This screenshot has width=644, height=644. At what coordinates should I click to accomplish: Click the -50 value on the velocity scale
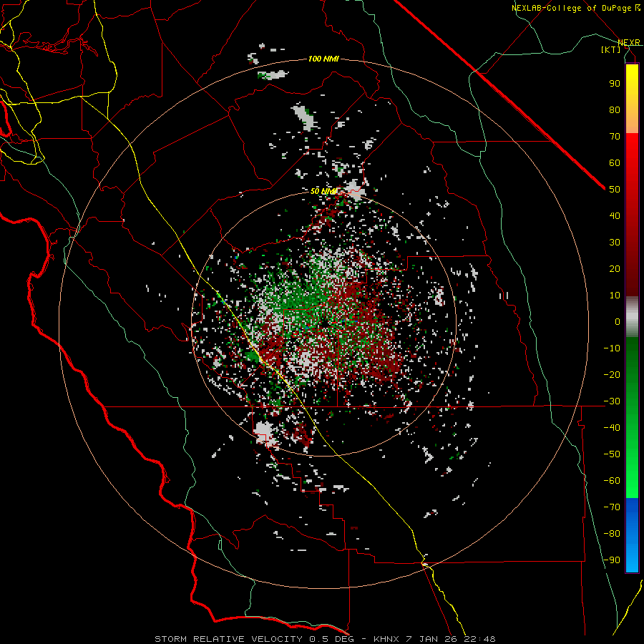pyautogui.click(x=612, y=454)
